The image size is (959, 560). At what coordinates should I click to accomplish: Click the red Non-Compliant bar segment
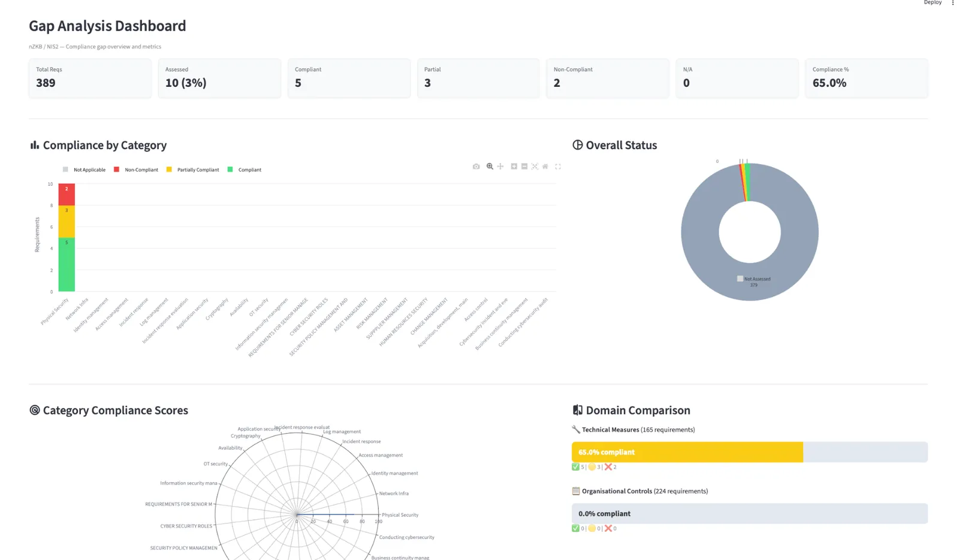pos(67,195)
